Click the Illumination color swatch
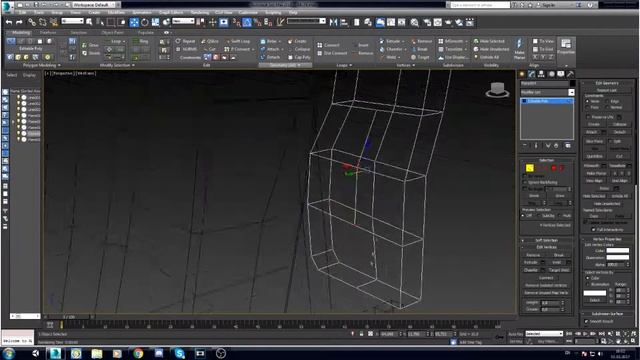The width and height of the screenshot is (640, 360). [618, 258]
